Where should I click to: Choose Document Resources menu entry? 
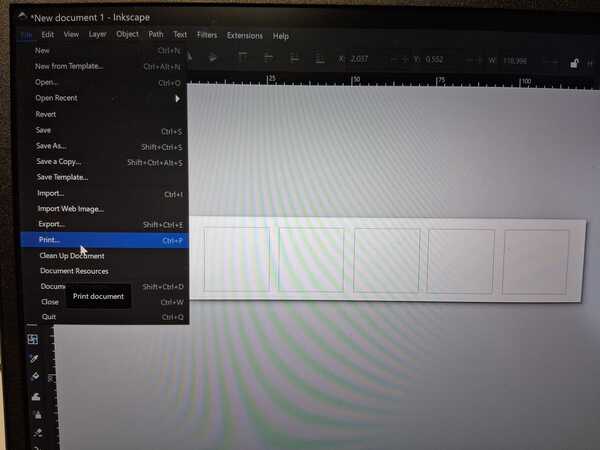(x=106, y=271)
